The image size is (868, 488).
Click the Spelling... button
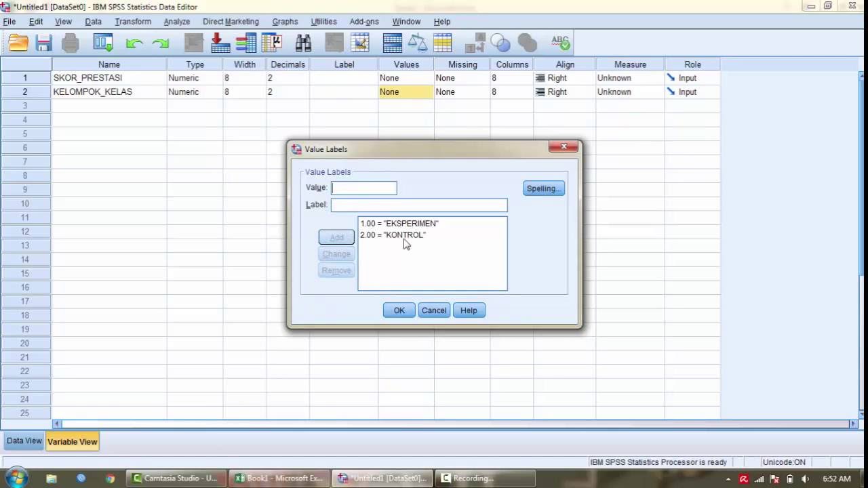[x=543, y=188]
